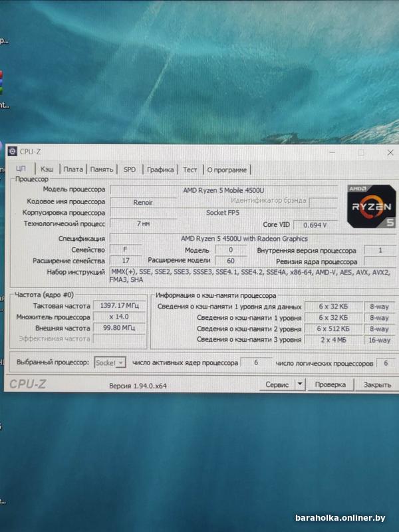Click the Версия 1.94.0.x64 text
Viewport: 399px width, 532px height.
138,386
